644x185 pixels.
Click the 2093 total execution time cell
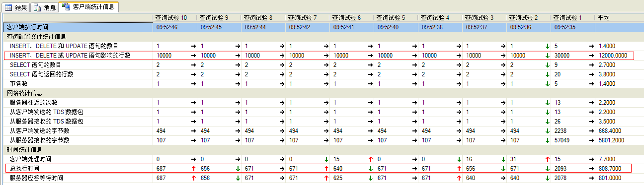[572, 169]
